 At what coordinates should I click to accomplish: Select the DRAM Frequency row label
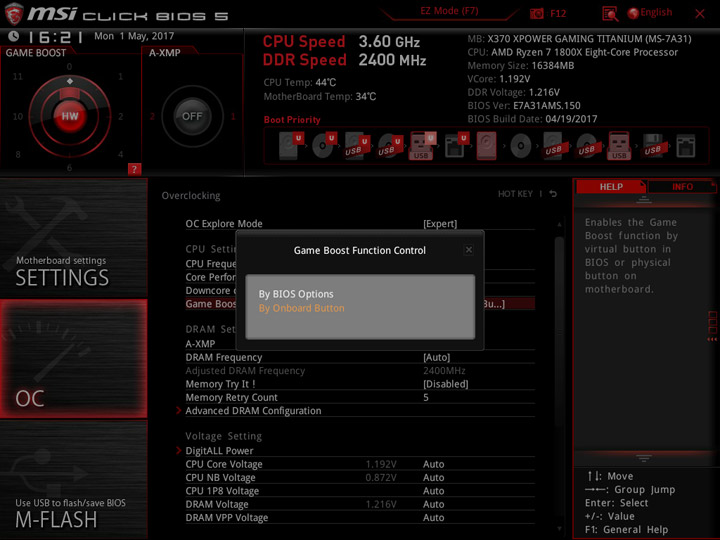224,357
